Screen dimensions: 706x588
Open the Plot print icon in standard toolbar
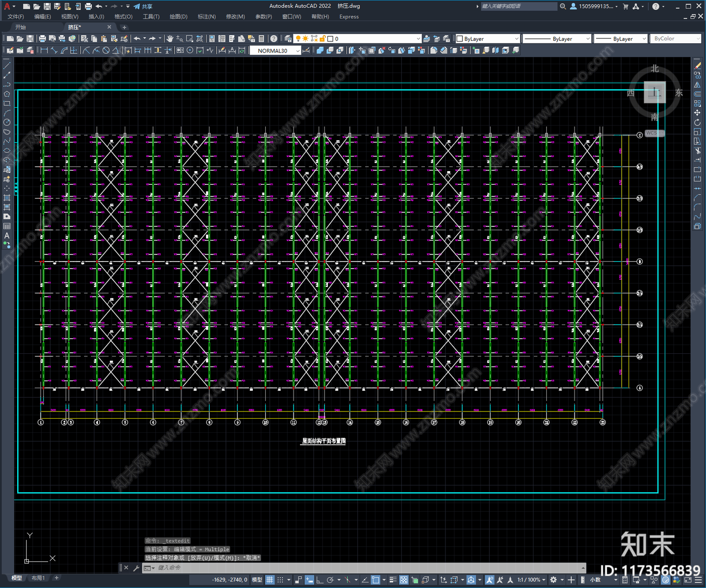tap(42, 39)
